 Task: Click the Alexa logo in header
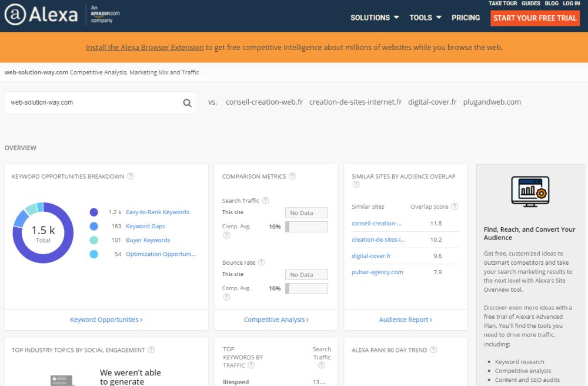(x=41, y=15)
